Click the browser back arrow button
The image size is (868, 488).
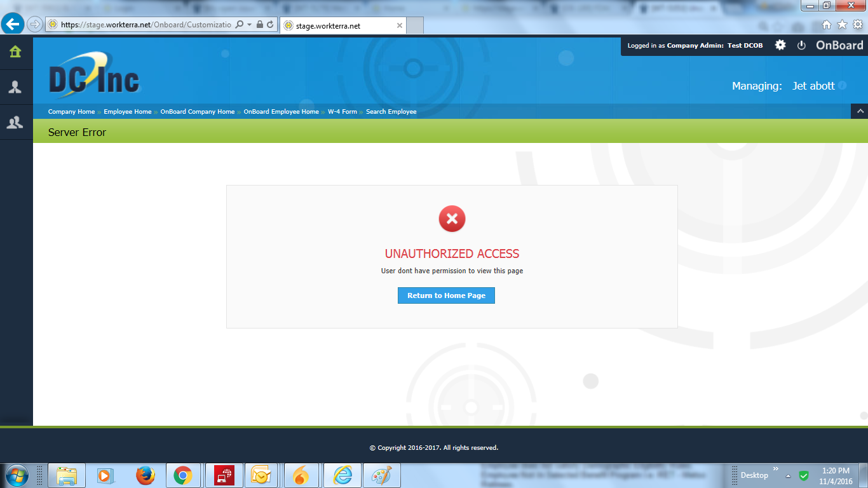[13, 24]
